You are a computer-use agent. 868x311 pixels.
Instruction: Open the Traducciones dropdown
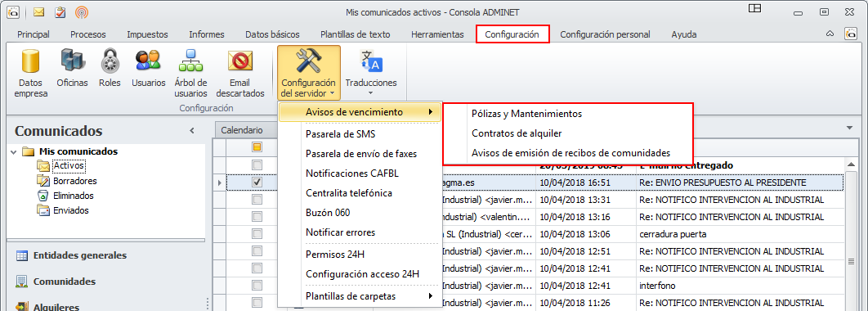pyautogui.click(x=371, y=73)
